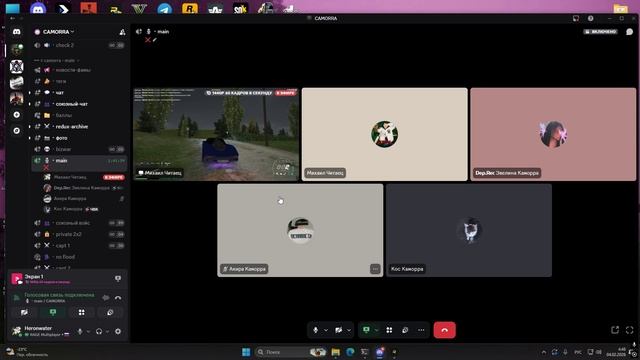This screenshot has width=640, height=360.
Task: Click the Windows taskbar search box
Action: pos(292,352)
